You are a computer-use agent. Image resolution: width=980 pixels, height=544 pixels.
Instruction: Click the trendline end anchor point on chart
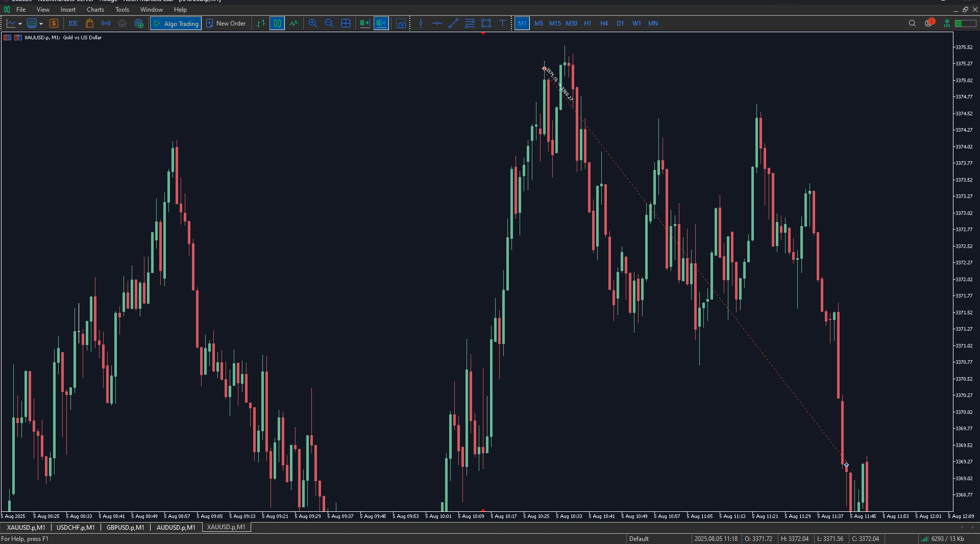click(x=846, y=464)
